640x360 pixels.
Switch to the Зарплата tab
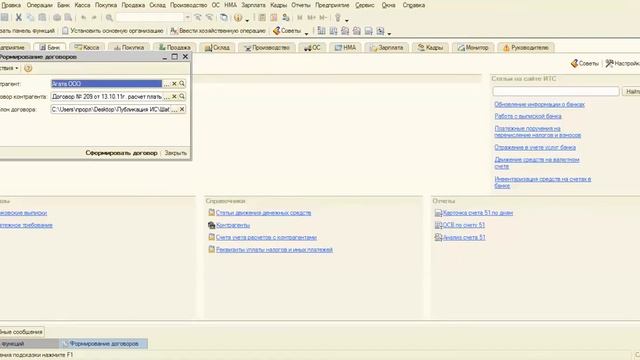click(387, 47)
